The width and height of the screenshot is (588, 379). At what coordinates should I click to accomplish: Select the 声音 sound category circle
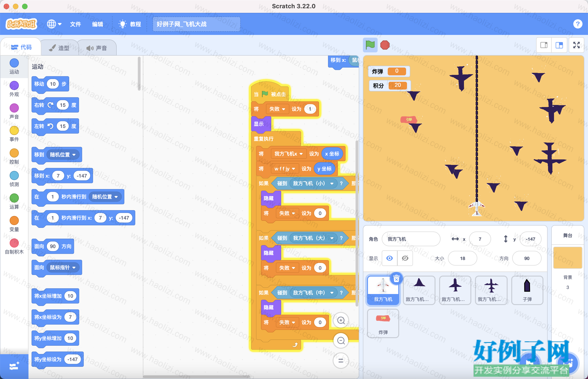click(14, 111)
